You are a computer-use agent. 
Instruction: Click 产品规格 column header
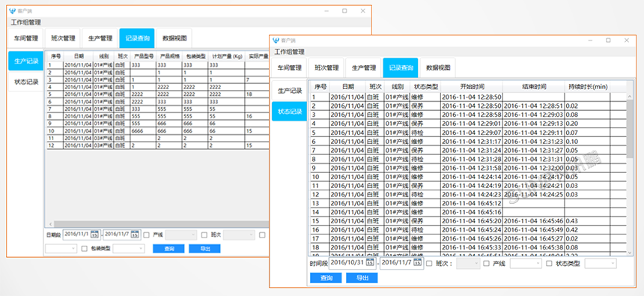[x=169, y=56]
